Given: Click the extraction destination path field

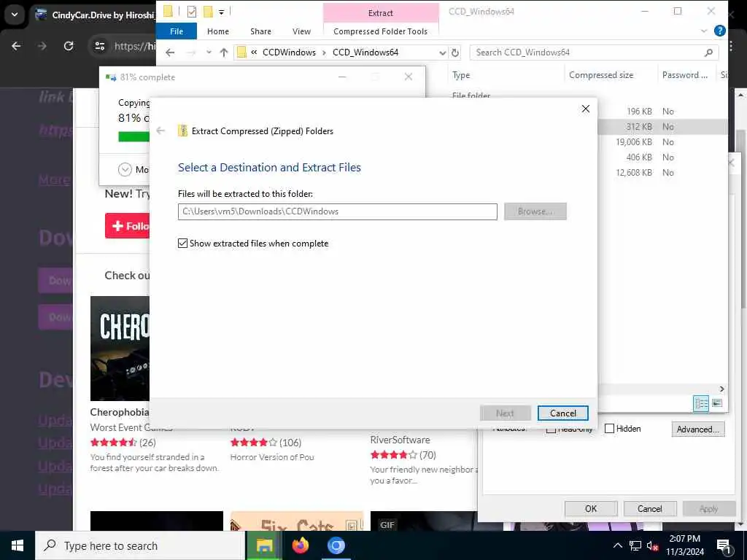Looking at the screenshot, I should click(x=337, y=211).
